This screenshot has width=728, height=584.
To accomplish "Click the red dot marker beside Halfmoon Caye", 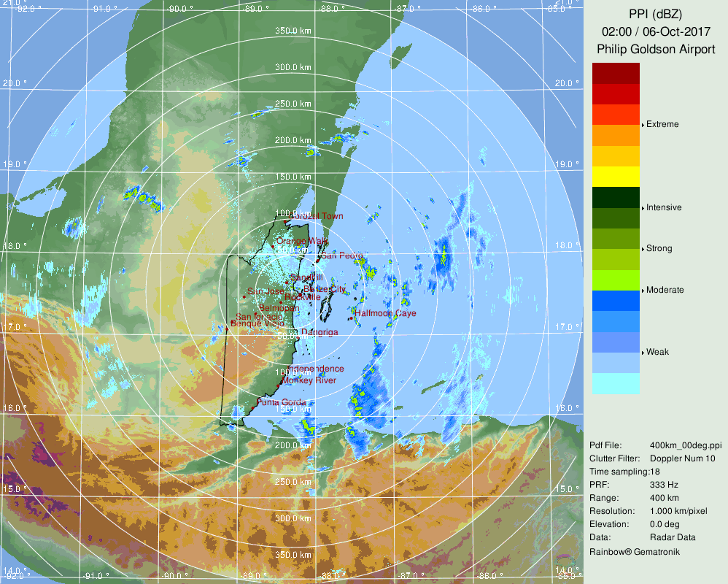I will pos(352,318).
